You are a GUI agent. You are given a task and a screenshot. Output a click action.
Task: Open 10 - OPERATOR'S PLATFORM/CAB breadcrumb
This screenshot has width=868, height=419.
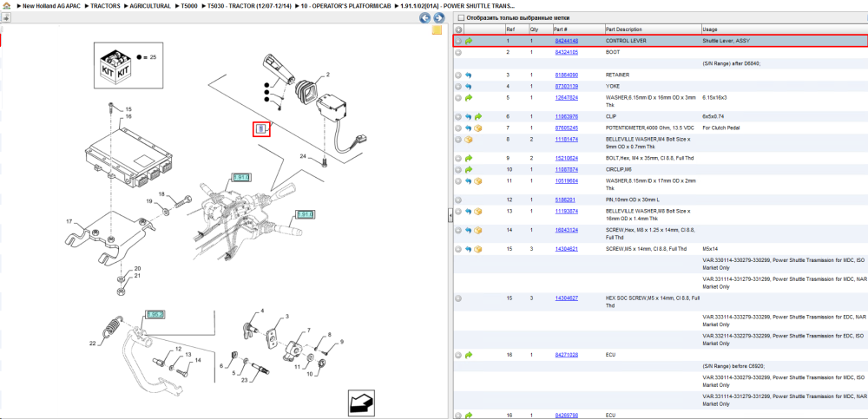[x=346, y=5]
